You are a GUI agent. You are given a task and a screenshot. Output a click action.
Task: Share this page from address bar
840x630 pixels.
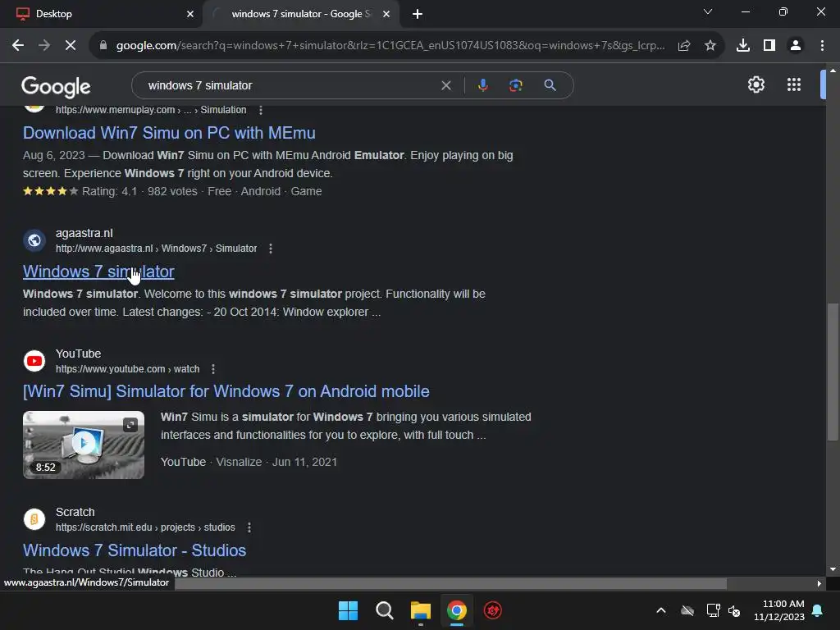tap(684, 46)
